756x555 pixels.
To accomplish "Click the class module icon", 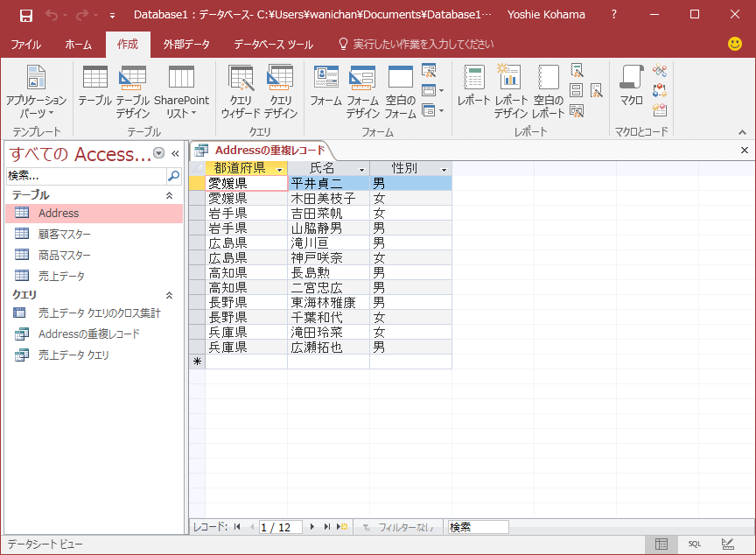I will tap(660, 90).
